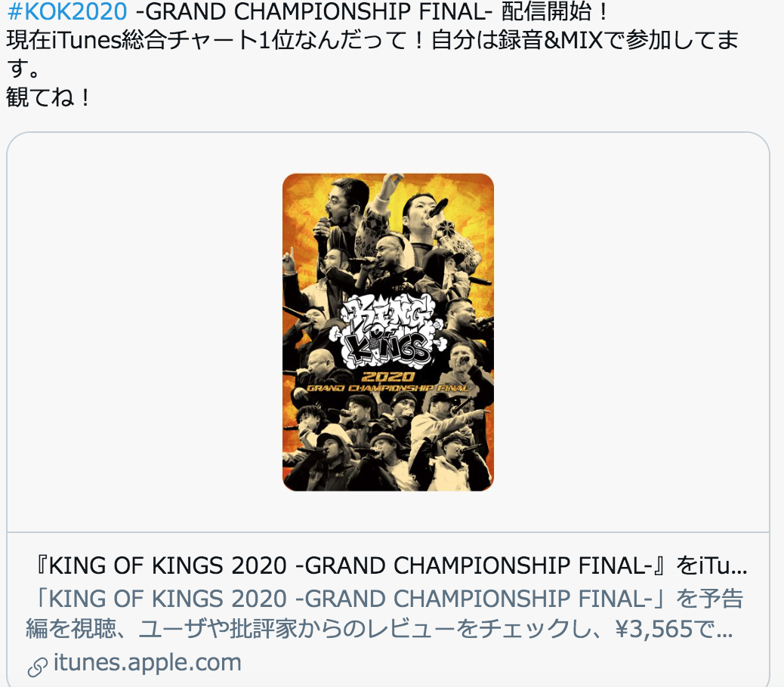Click the 観てね！ line of the tweet
Image resolution: width=784 pixels, height=687 pixels.
(x=48, y=97)
